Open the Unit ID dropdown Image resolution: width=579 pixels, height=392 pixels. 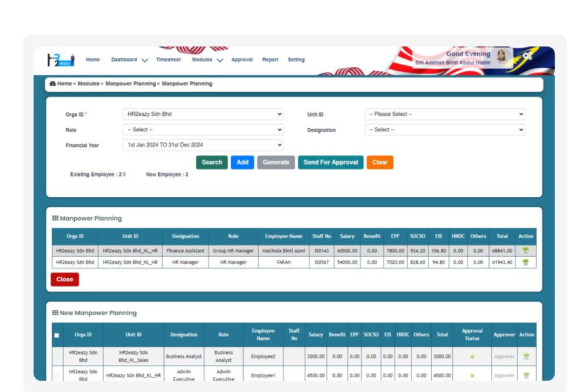pos(444,114)
